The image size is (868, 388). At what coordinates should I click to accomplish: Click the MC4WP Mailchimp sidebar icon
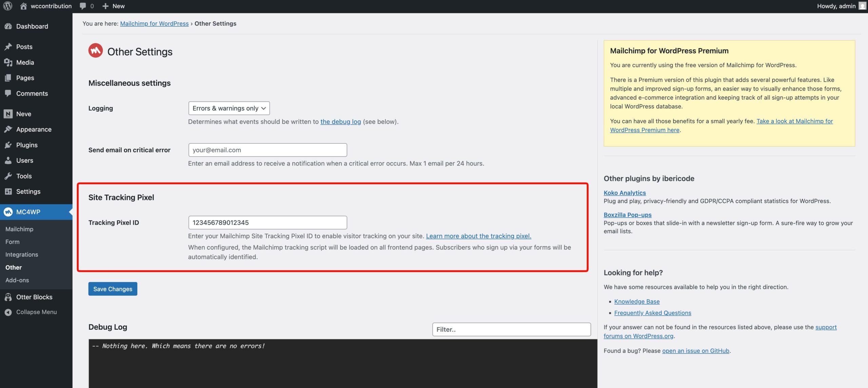pos(8,212)
